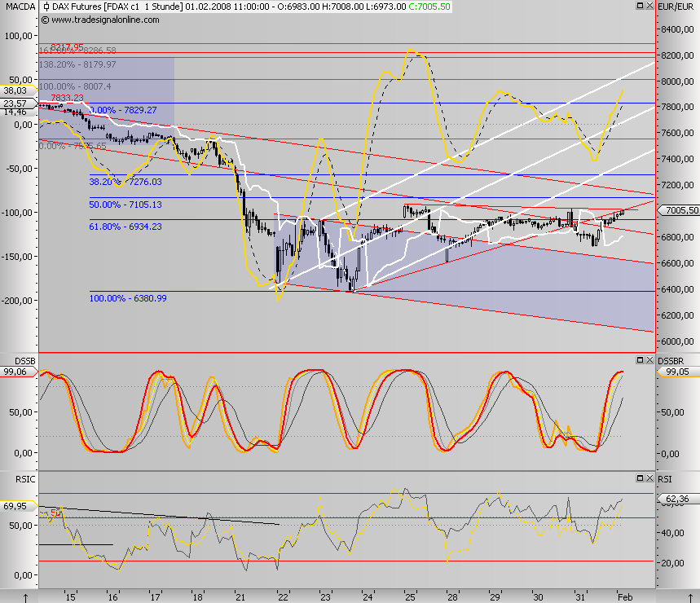Click date 16 on the time axis
The width and height of the screenshot is (700, 603).
112,597
